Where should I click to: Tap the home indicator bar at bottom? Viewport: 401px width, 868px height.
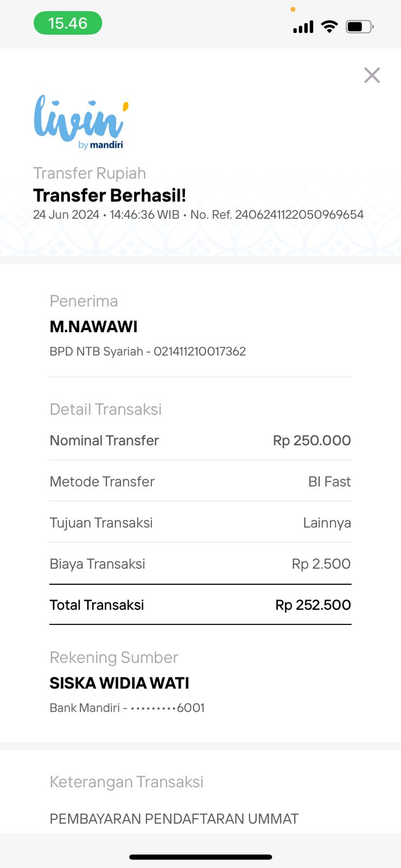[x=200, y=857]
